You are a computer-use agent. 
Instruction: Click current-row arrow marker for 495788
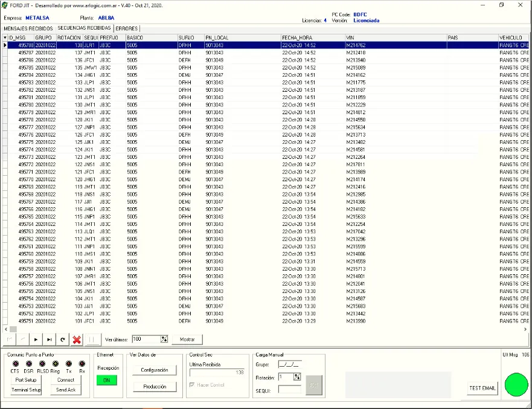(5, 45)
